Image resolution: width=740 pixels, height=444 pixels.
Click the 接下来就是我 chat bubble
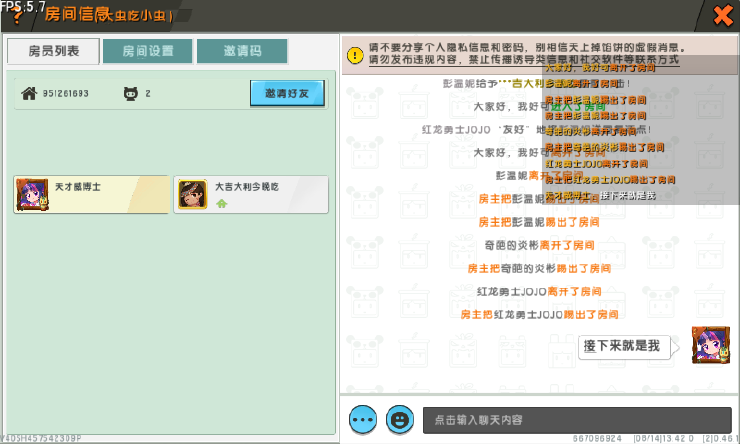(621, 346)
